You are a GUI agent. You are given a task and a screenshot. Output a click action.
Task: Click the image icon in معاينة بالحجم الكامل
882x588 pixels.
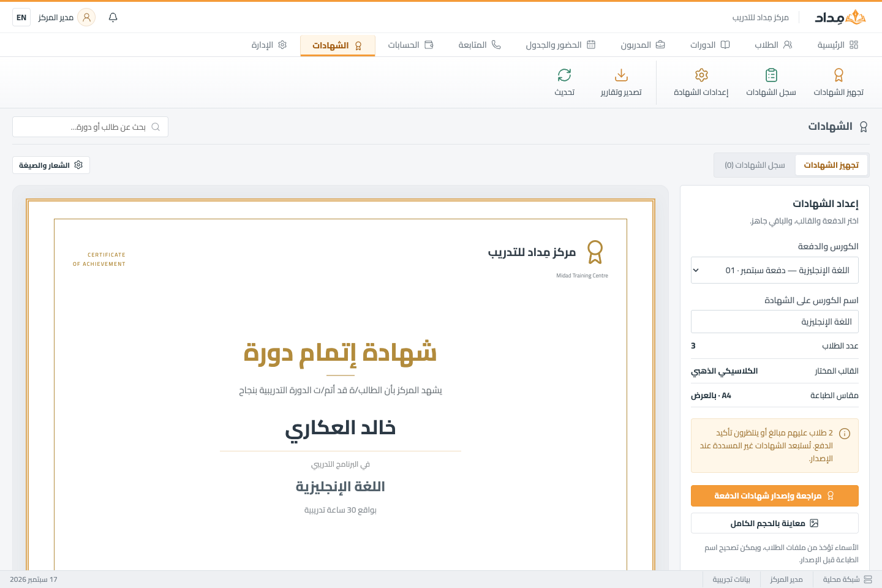[x=814, y=523]
